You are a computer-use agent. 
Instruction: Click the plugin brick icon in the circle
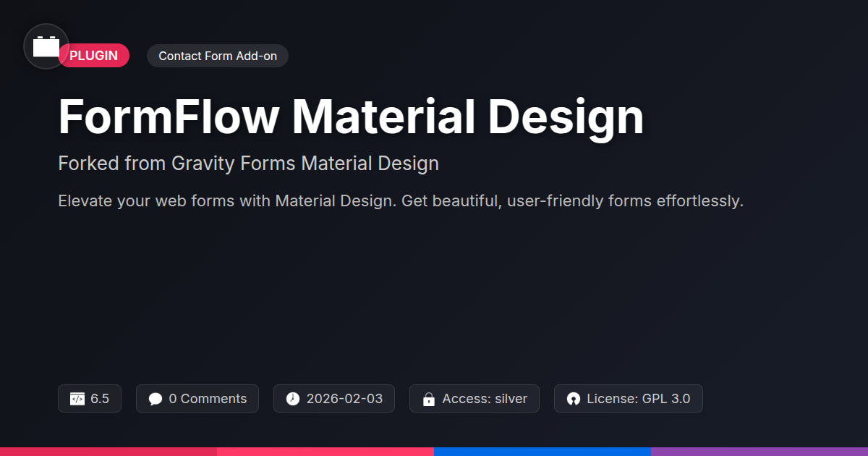pyautogui.click(x=46, y=46)
